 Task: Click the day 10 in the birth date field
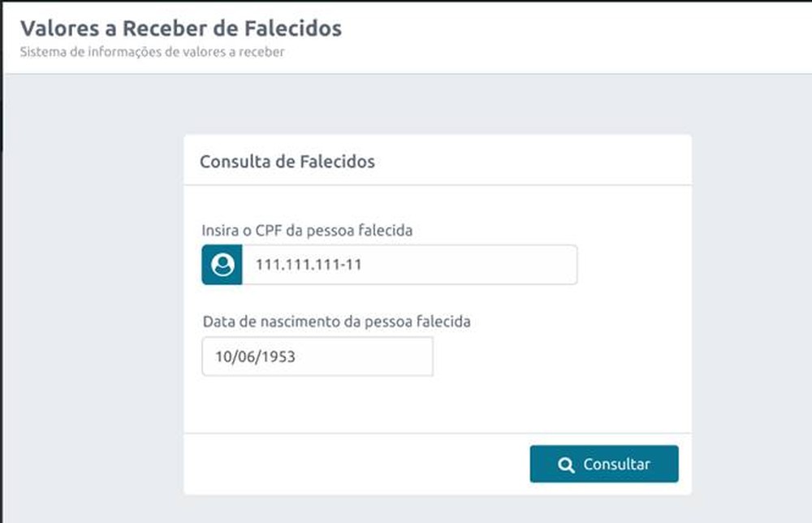(x=222, y=357)
